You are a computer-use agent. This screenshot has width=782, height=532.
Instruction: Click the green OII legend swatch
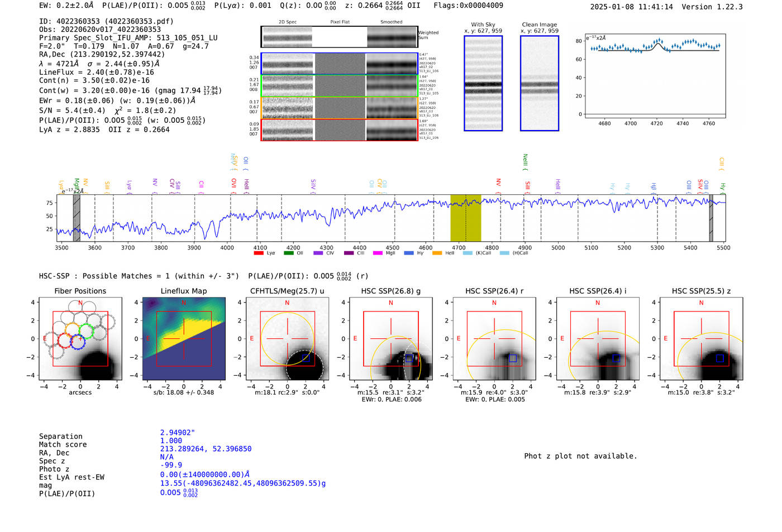(289, 253)
